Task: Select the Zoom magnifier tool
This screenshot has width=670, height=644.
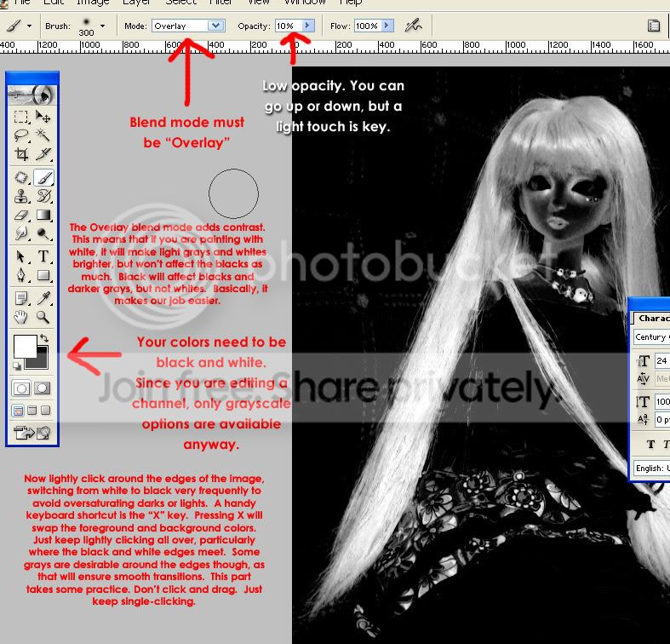Action: coord(43,317)
